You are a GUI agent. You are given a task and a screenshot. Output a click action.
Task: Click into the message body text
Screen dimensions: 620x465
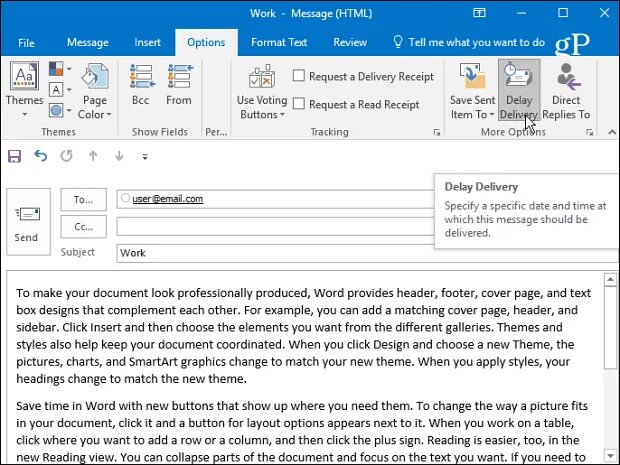(304, 370)
